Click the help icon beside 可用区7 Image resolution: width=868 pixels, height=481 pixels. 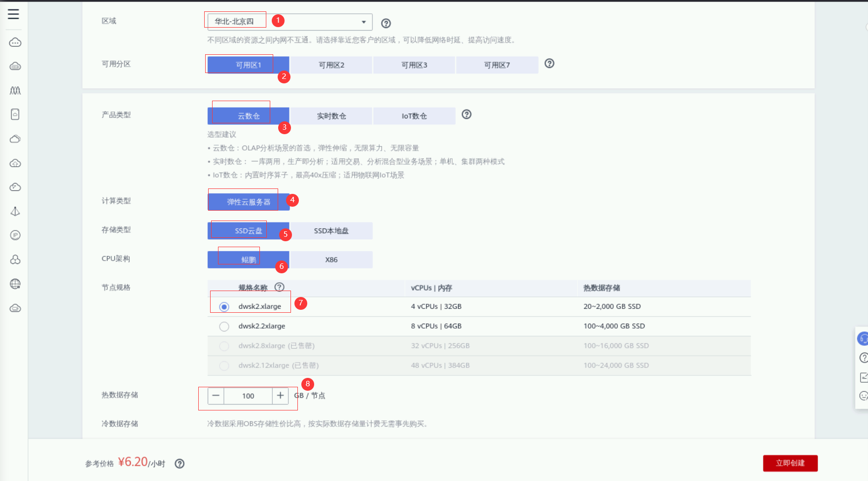[x=549, y=63]
